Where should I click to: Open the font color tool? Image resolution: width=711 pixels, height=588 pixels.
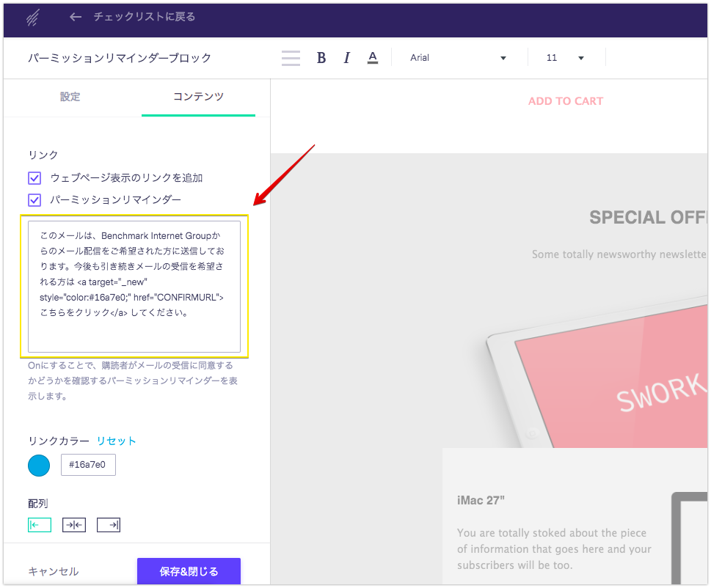pyautogui.click(x=372, y=57)
